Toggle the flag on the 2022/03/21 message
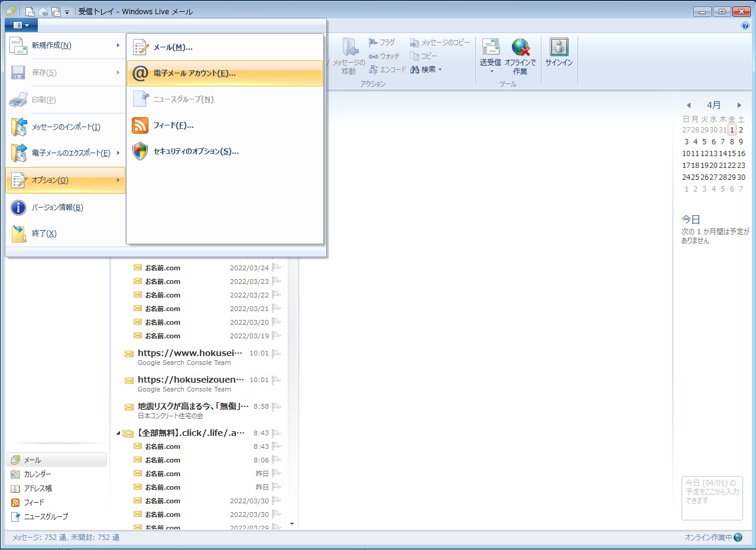756x550 pixels. (276, 309)
